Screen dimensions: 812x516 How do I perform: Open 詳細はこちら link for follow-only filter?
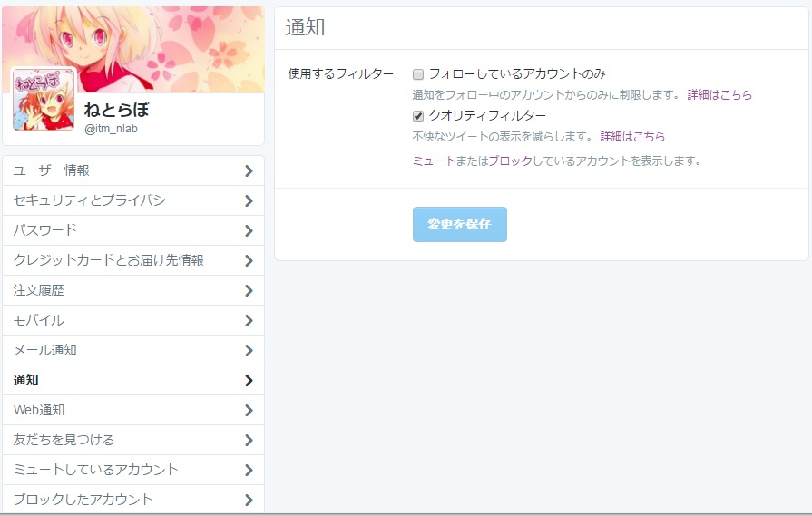click(719, 94)
